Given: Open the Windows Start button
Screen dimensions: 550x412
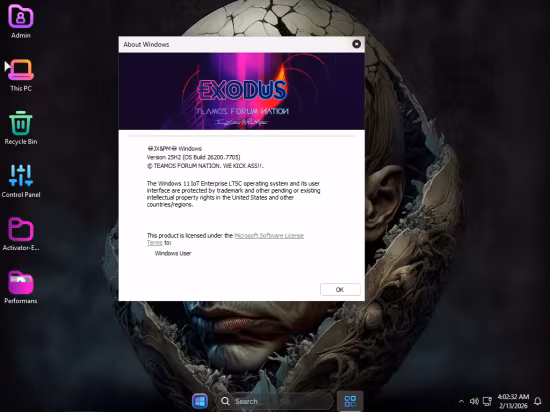Looking at the screenshot, I should click(x=200, y=401).
